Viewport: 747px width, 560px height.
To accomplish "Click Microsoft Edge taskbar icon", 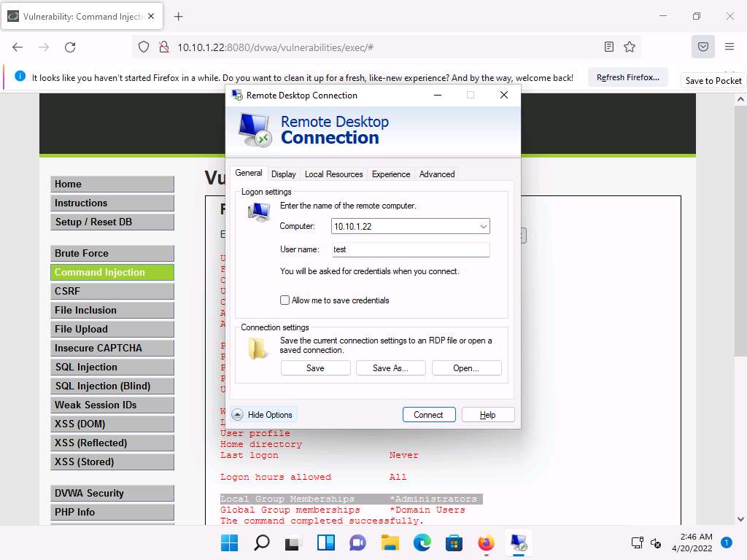I will click(422, 543).
